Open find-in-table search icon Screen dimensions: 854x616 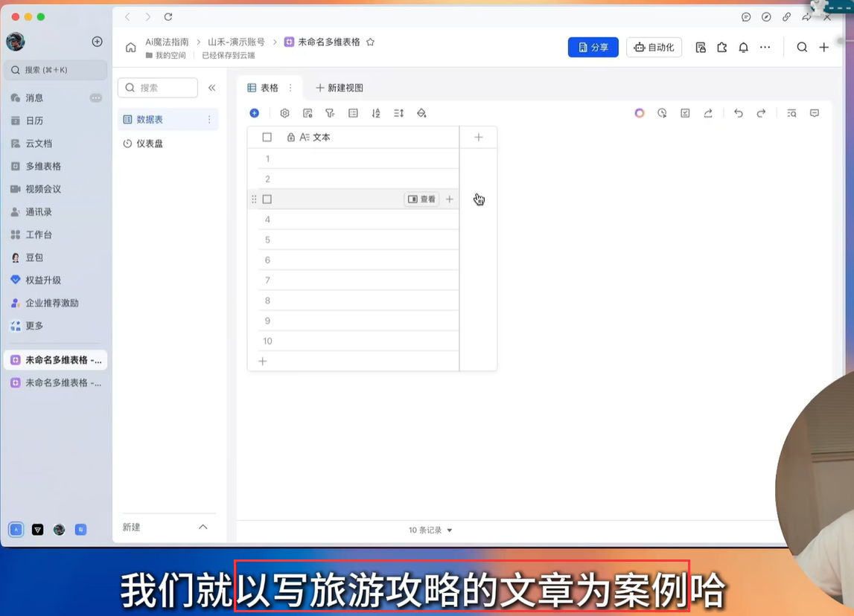792,113
